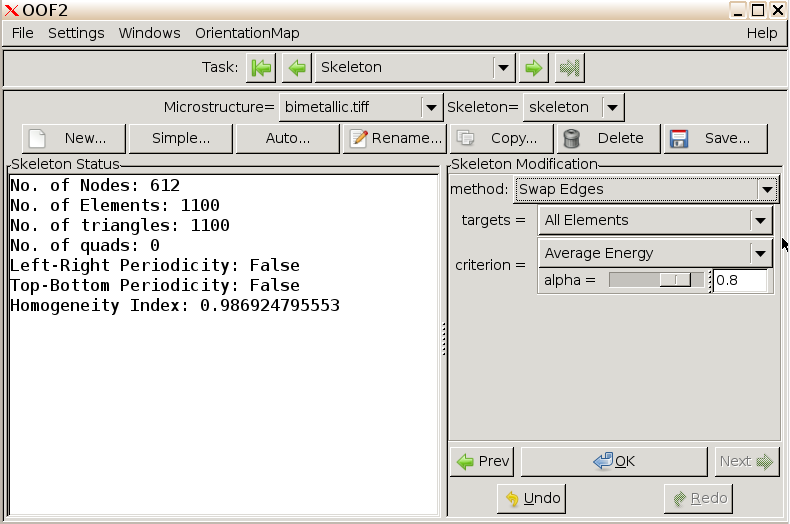Click the alpha value field showing 0.8
Screen dimensions: 790x524
[x=740, y=281]
